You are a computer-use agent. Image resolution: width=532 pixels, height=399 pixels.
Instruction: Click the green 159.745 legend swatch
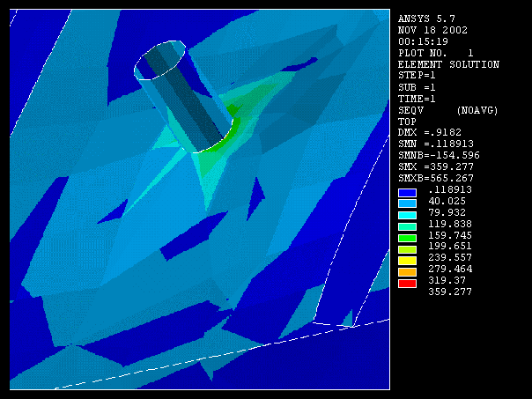(x=407, y=238)
